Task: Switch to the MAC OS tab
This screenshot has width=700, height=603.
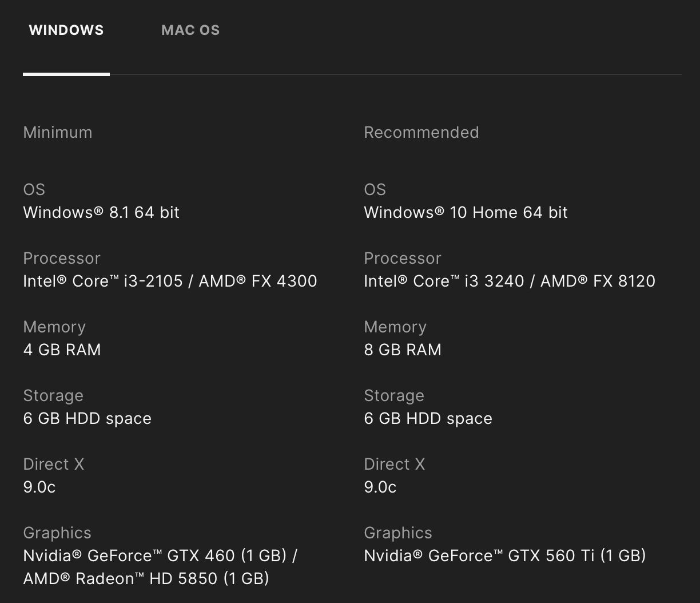Action: (x=190, y=30)
